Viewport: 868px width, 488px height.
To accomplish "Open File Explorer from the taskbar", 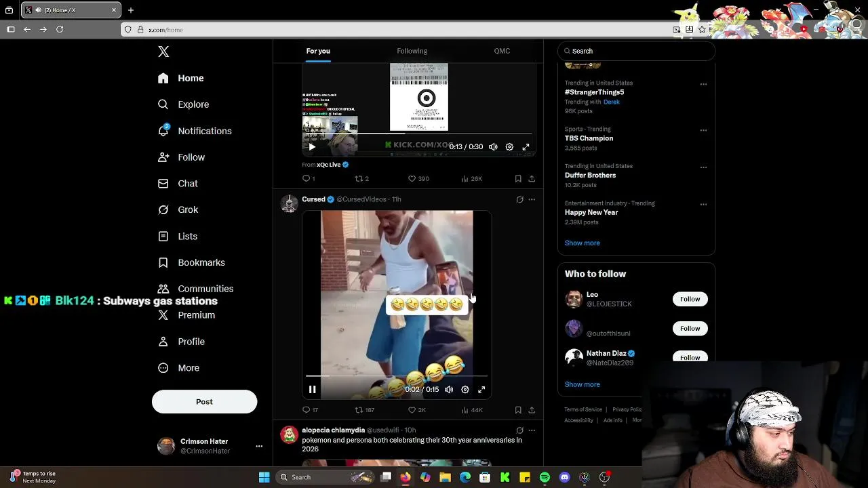I will pyautogui.click(x=445, y=477).
